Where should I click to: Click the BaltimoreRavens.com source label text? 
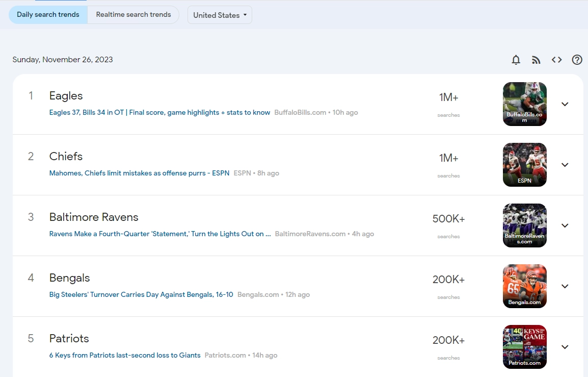pyautogui.click(x=310, y=234)
